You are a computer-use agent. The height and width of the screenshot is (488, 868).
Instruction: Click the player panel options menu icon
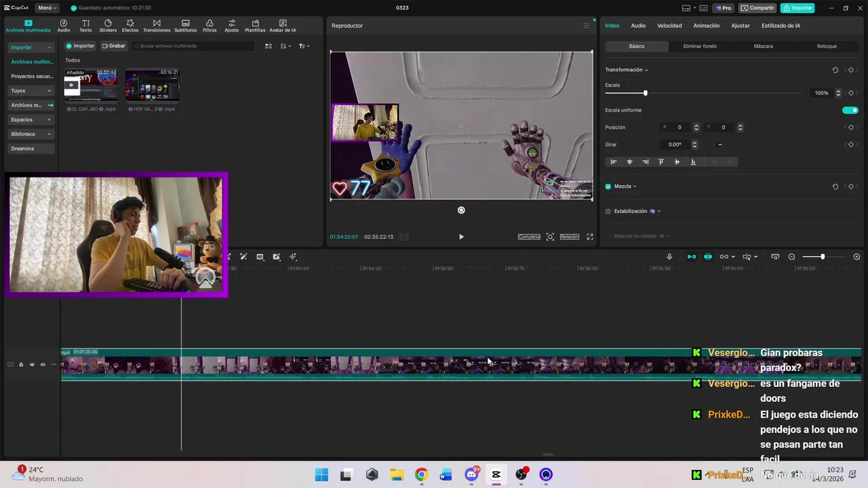point(587,26)
